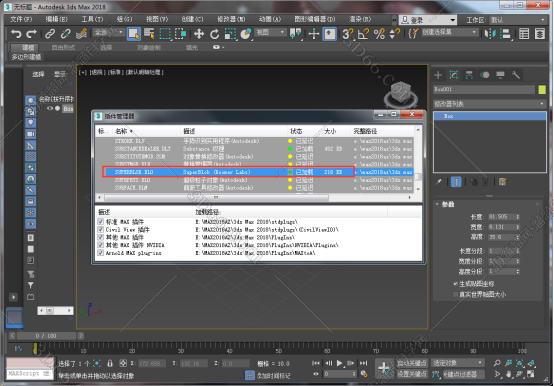
Task: Switch to the 建模 ribbon tab
Action: tap(28, 47)
